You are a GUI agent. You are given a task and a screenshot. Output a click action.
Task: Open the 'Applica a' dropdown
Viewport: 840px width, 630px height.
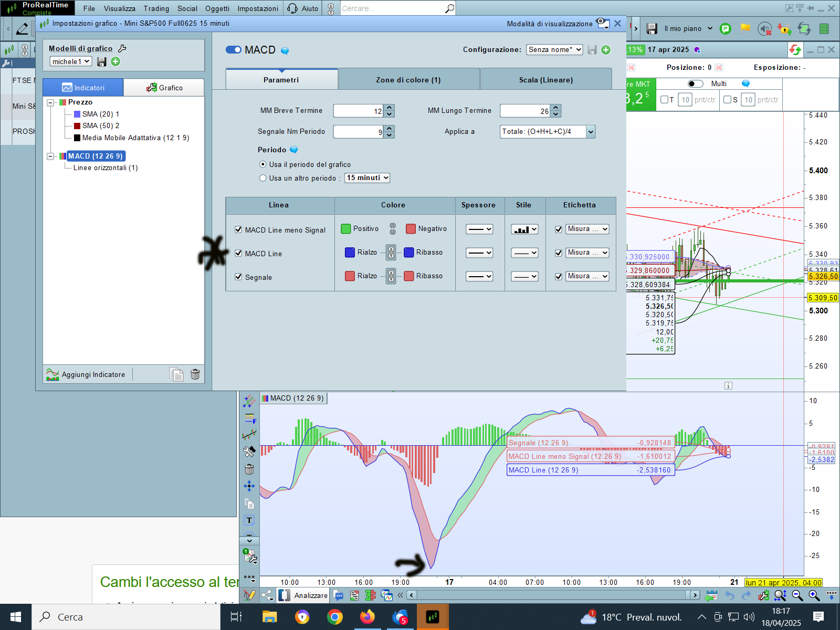click(x=547, y=132)
